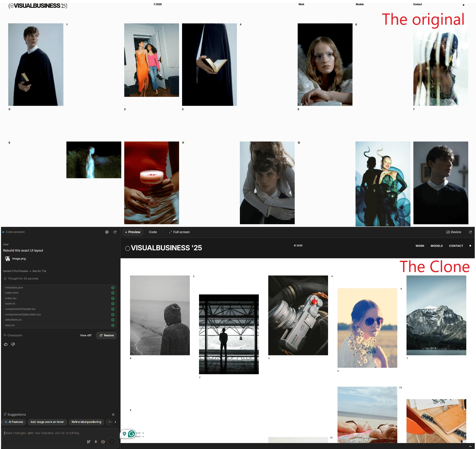Click the chevron to reveal more suggestions
The image size is (476, 449).
115,422
